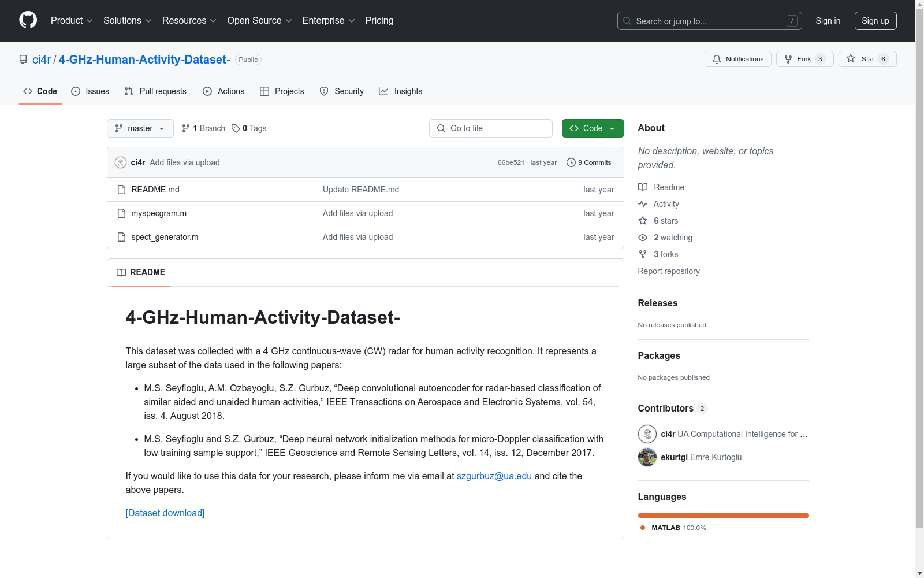Click the Search or jump to field

(x=710, y=21)
